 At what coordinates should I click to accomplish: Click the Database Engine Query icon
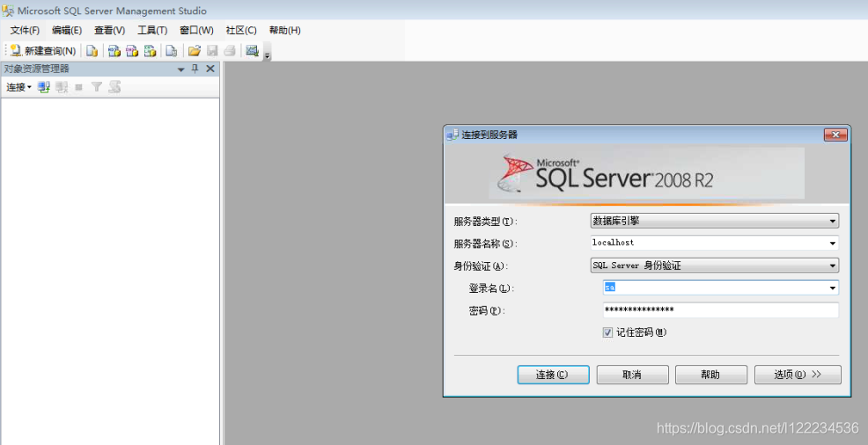[92, 51]
